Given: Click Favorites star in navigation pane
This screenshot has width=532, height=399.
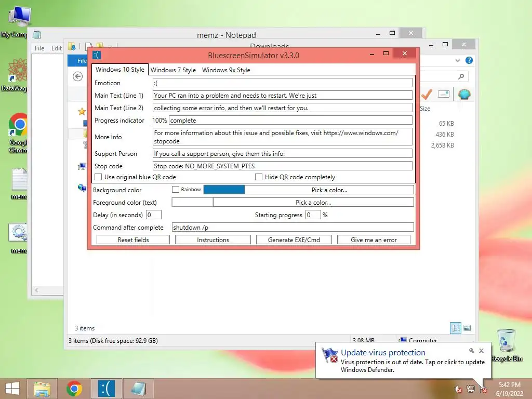Looking at the screenshot, I should coord(82,111).
